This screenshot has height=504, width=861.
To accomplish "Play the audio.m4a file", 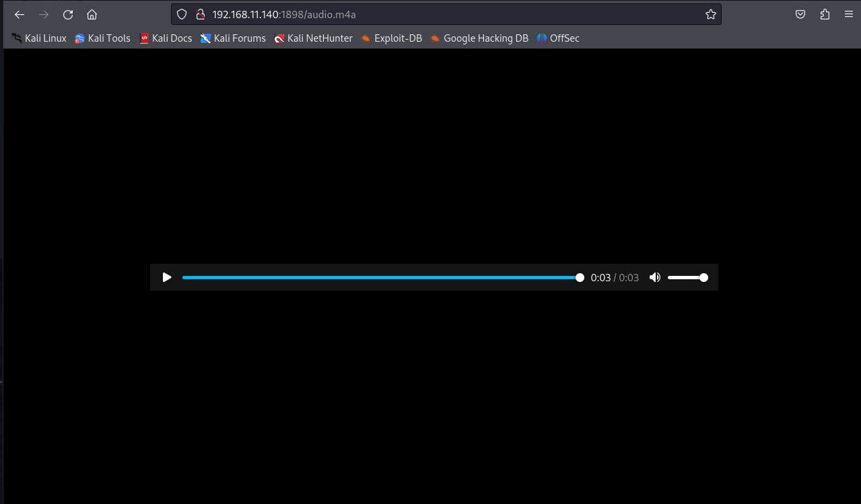I will tap(167, 277).
